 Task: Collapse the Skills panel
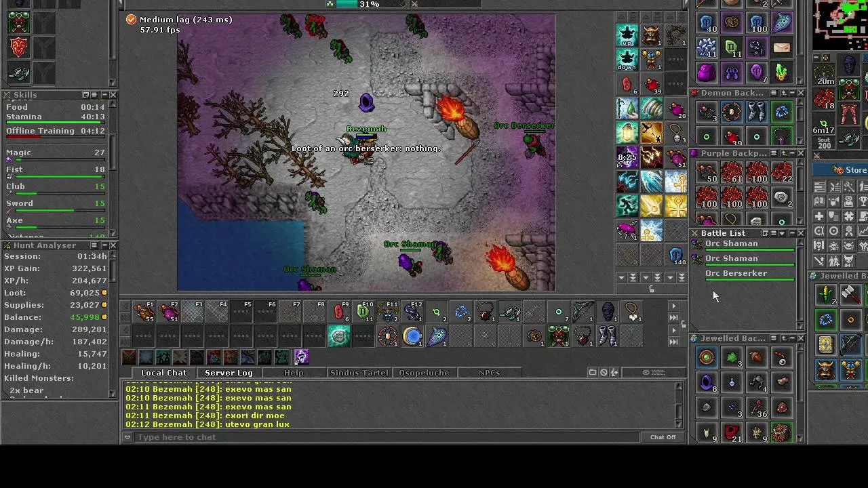104,95
